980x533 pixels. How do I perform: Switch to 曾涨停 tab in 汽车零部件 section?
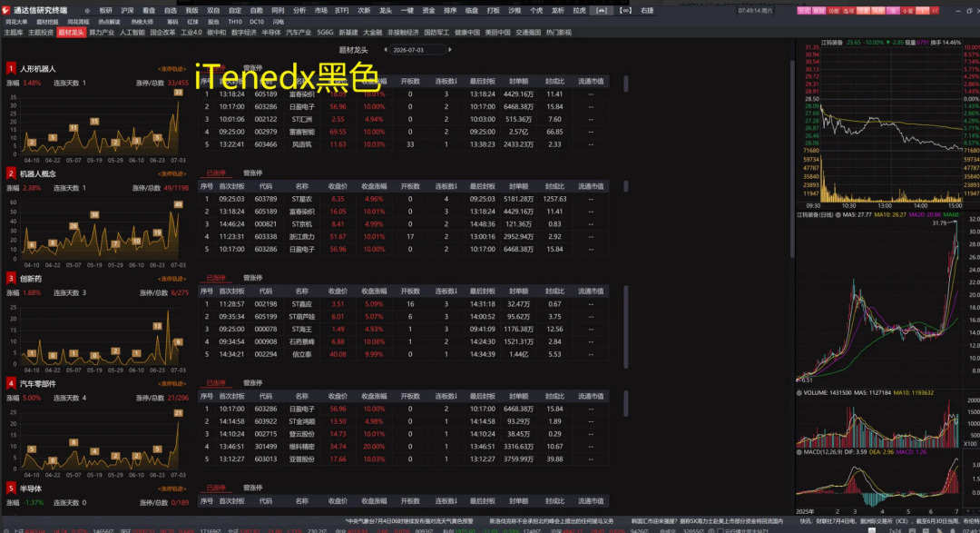point(252,383)
